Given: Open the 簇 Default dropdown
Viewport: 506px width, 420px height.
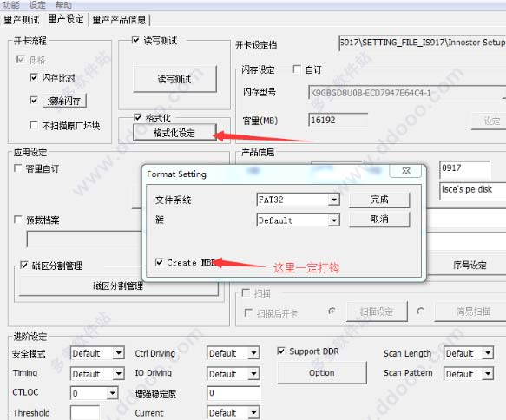Looking at the screenshot, I should click(334, 220).
